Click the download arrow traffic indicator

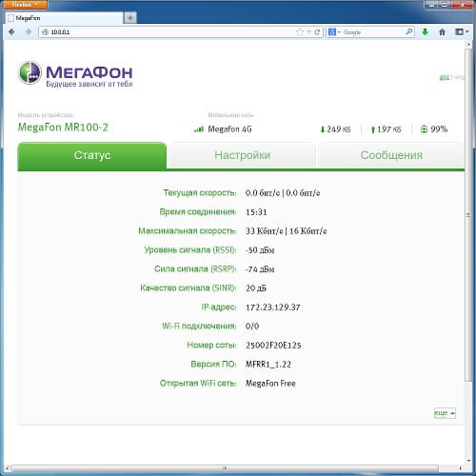tap(323, 129)
